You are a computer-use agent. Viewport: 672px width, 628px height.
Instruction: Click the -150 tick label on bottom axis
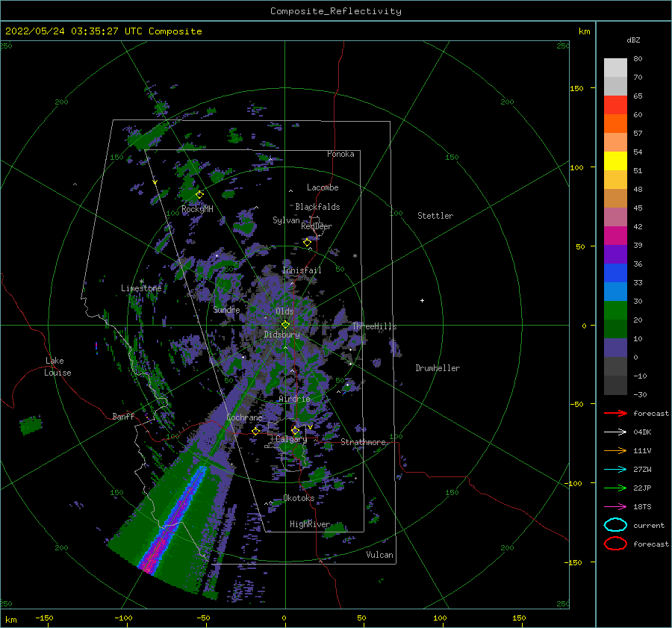(x=44, y=618)
